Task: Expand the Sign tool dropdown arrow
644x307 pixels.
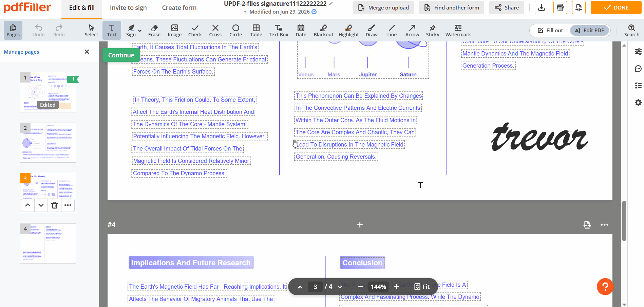Action: [140, 30]
